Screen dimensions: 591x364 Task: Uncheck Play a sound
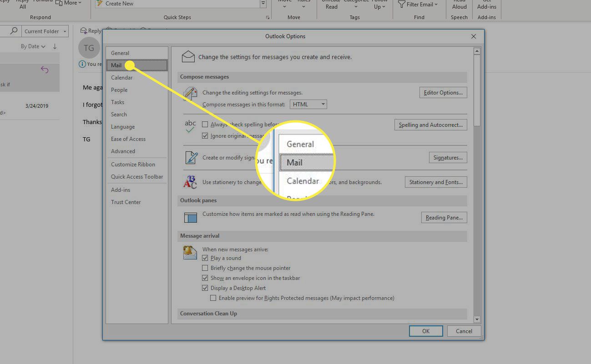(x=205, y=258)
